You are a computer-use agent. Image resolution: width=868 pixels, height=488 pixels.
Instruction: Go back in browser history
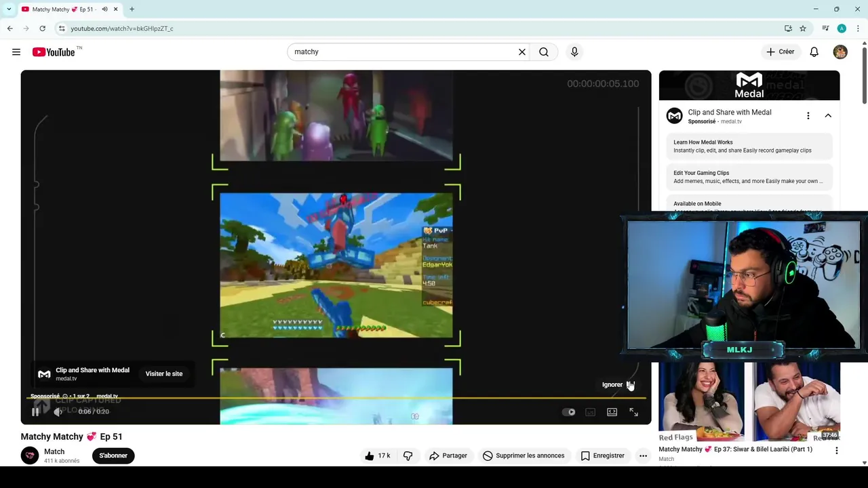[10, 28]
